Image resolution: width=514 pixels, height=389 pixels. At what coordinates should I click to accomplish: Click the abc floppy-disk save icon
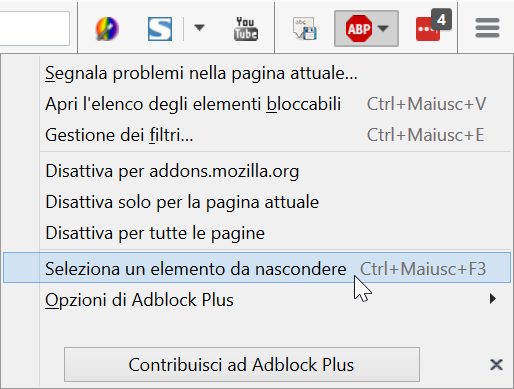coord(305,29)
